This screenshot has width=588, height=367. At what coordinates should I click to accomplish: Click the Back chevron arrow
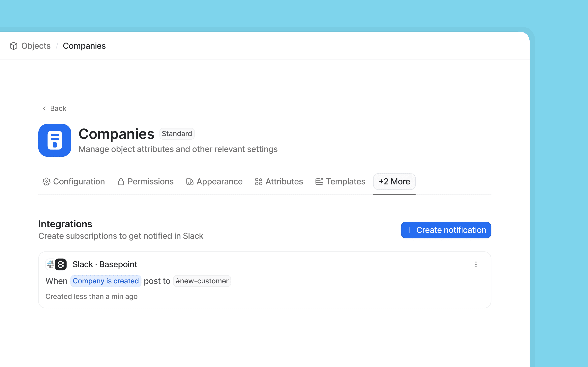[44, 108]
